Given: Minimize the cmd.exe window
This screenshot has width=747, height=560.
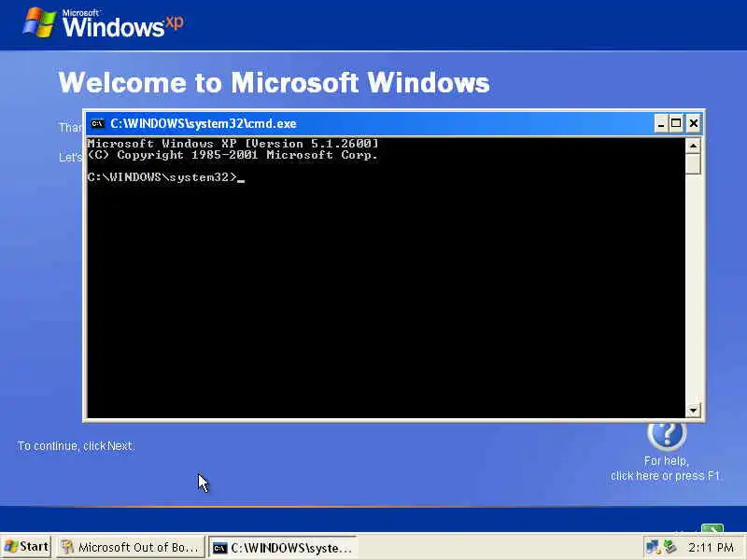Looking at the screenshot, I should click(661, 124).
